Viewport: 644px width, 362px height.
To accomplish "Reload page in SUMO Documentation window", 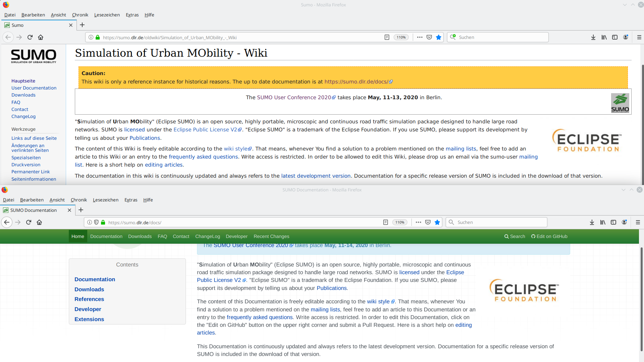I will point(29,222).
